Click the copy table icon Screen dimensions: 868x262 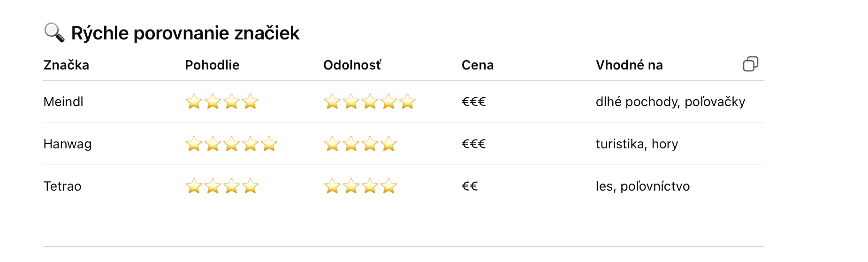pyautogui.click(x=750, y=64)
